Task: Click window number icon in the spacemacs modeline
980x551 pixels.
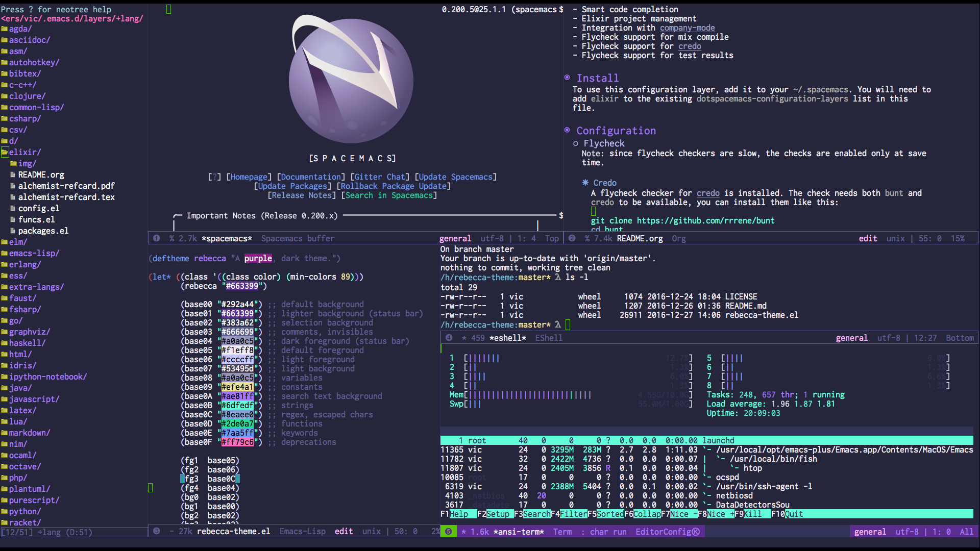Action: (157, 238)
